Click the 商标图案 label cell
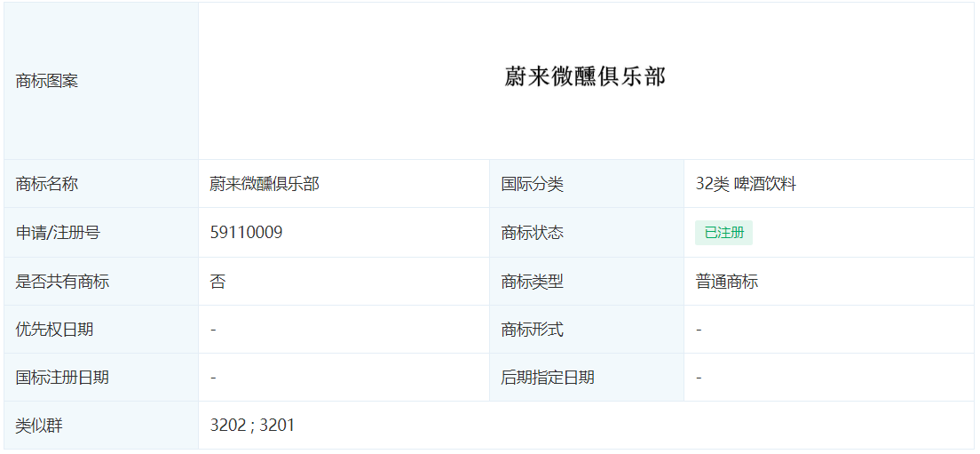 tap(101, 81)
